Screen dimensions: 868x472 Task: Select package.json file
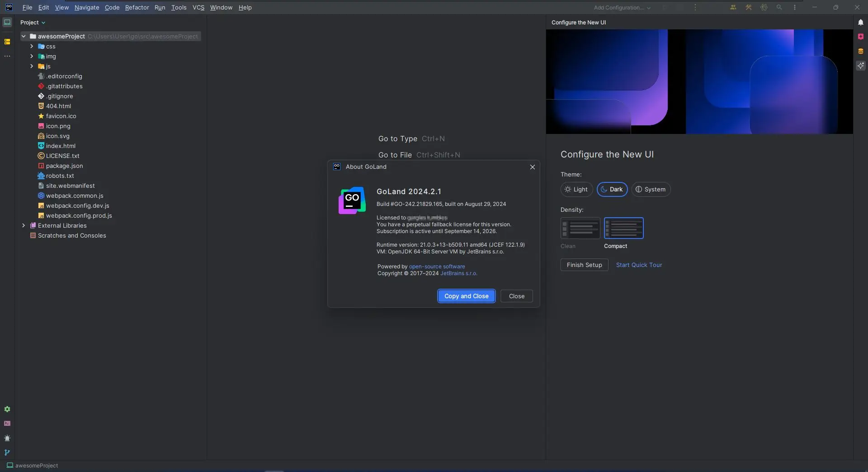pos(60,166)
